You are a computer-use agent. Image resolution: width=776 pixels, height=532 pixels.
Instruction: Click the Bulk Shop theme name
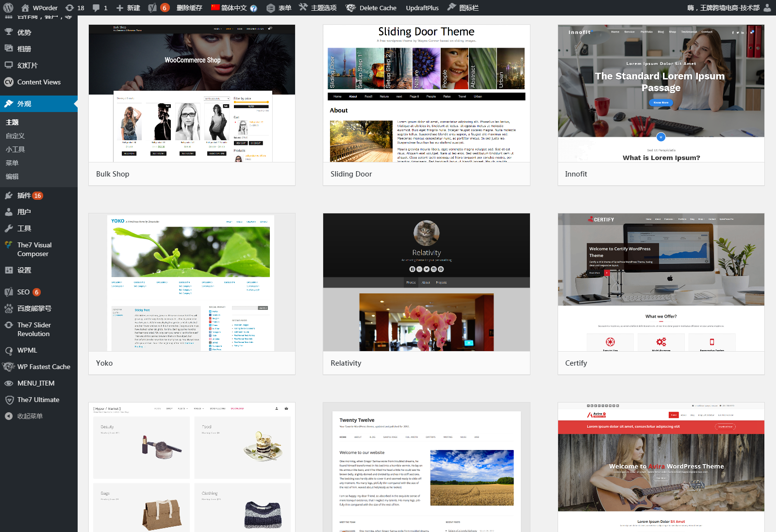(113, 174)
